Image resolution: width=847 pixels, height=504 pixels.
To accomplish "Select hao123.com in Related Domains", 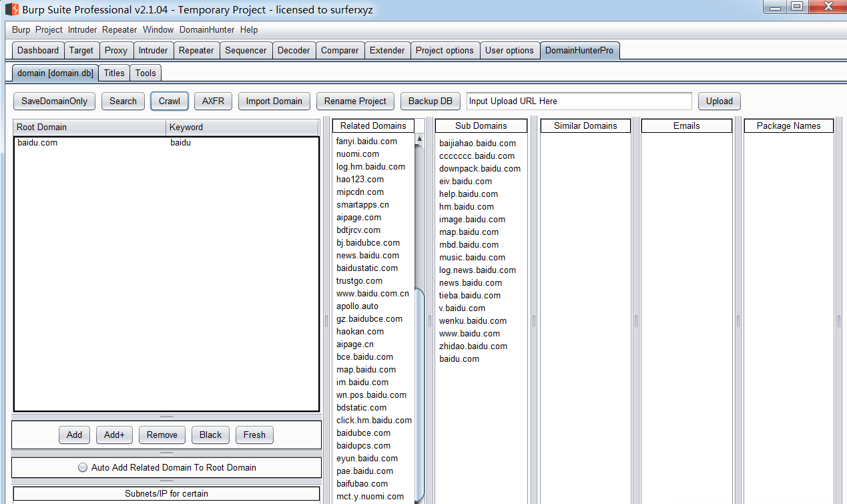I will click(360, 180).
